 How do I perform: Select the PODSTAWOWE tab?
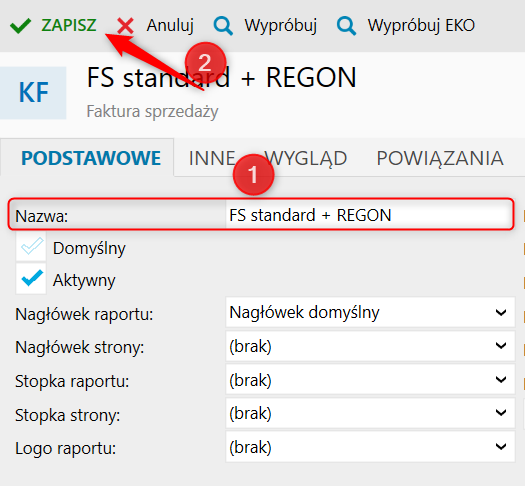point(91,158)
